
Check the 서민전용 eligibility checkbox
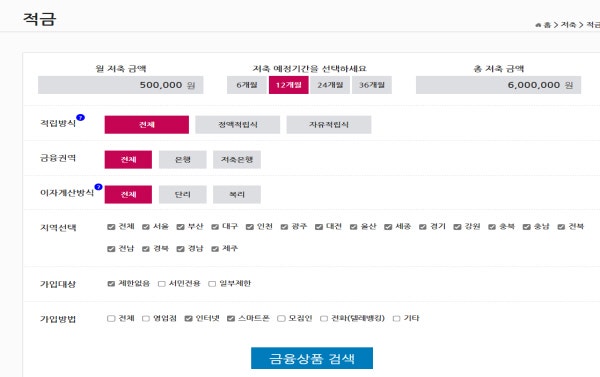[162, 284]
